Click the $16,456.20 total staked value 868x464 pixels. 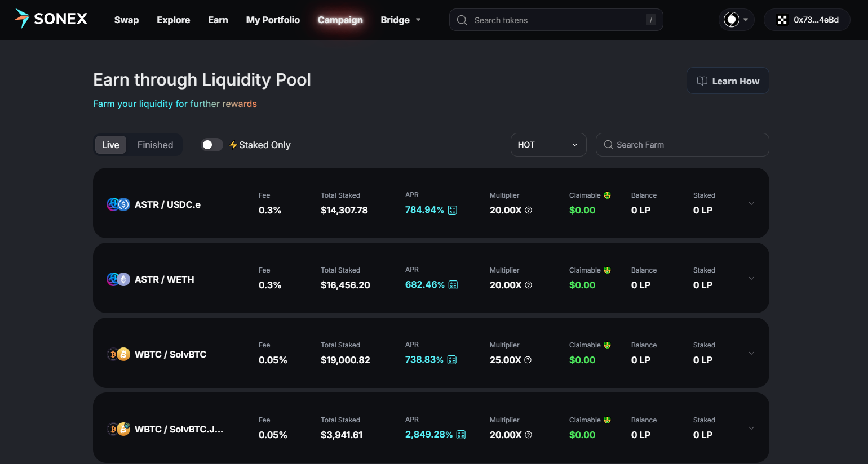(346, 285)
